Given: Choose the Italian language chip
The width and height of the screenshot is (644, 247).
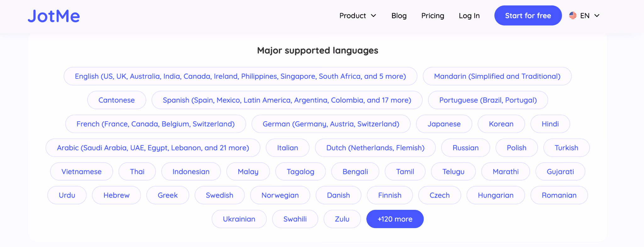Looking at the screenshot, I should (288, 148).
